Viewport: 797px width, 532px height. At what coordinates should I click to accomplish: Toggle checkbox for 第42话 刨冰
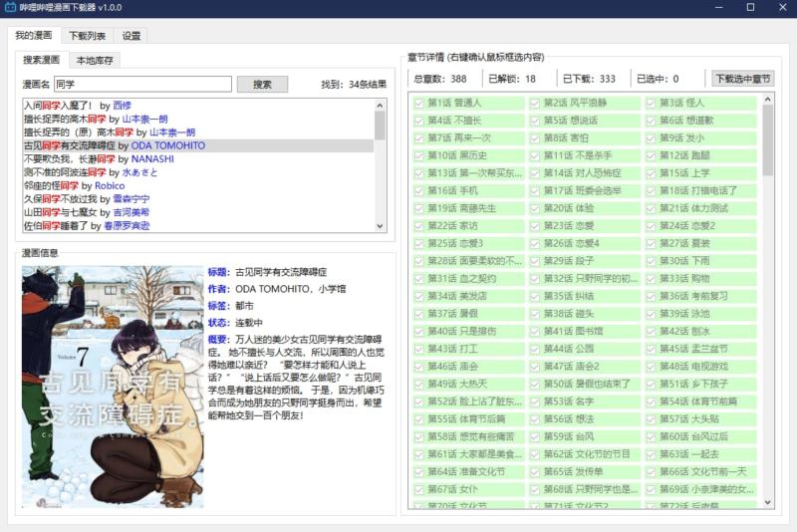pyautogui.click(x=652, y=331)
